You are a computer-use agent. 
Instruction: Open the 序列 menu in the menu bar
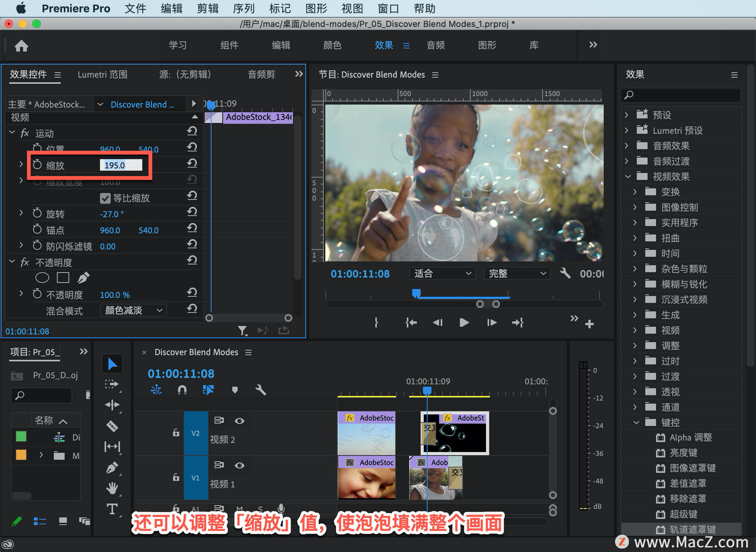pos(244,8)
